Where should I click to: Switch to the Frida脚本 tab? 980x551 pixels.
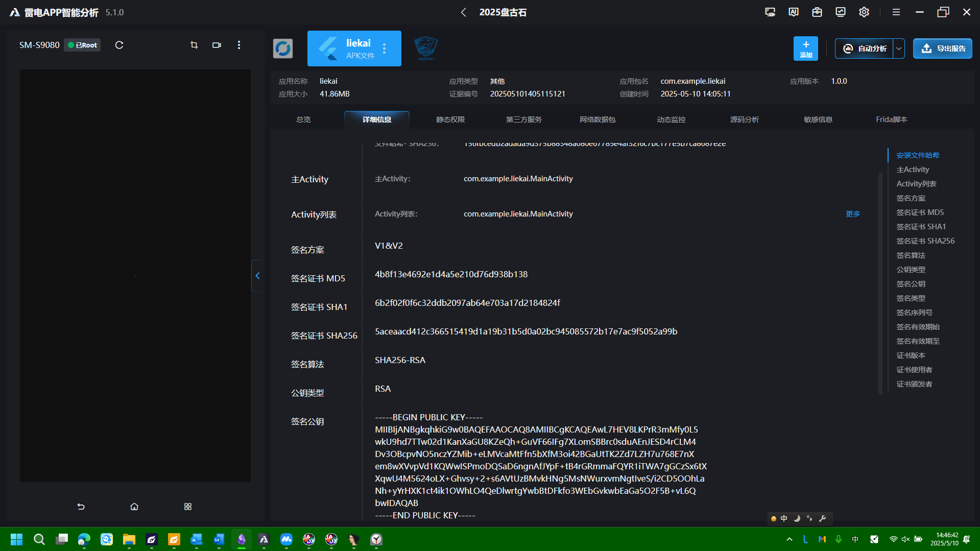coord(892,119)
